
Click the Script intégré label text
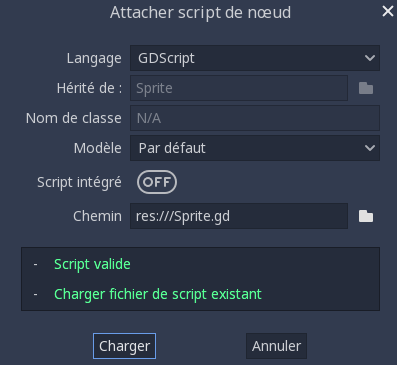click(x=79, y=183)
